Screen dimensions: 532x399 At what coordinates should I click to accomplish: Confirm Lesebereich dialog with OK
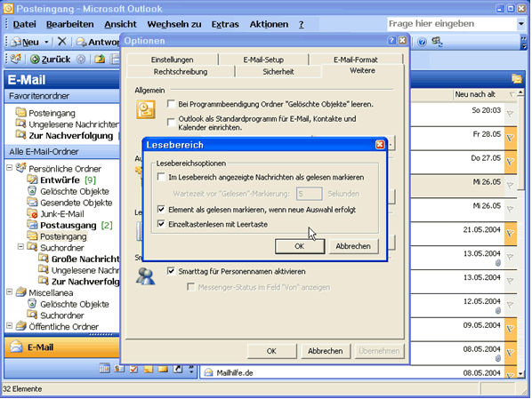click(x=300, y=246)
